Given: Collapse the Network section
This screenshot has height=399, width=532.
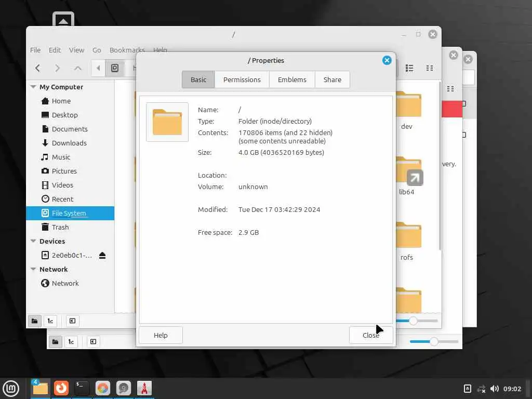Looking at the screenshot, I should (x=33, y=269).
